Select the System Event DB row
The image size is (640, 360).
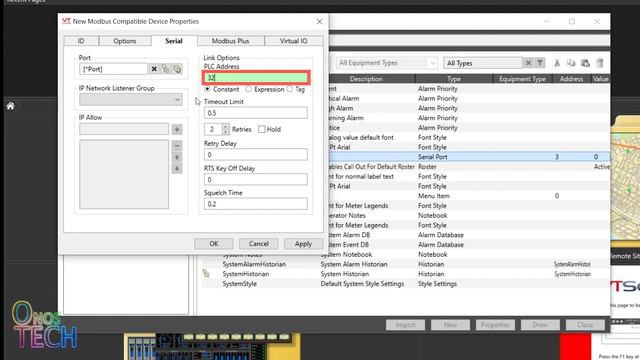tap(469, 244)
